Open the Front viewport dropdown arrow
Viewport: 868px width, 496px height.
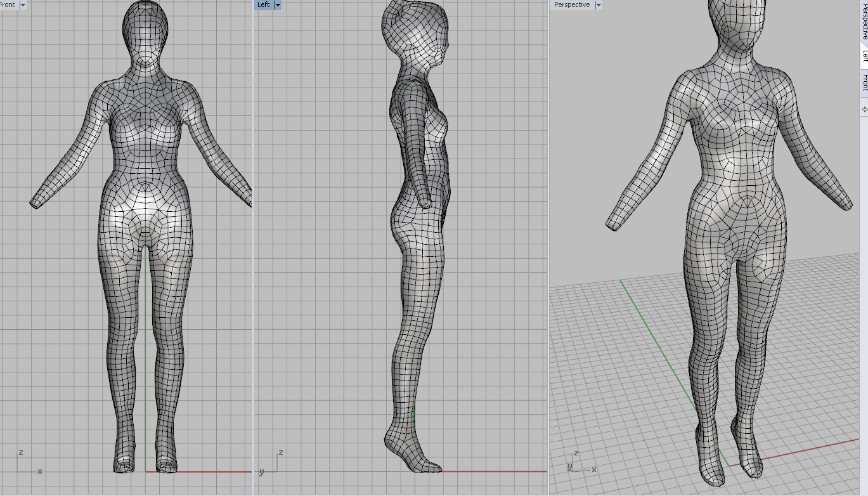(23, 4)
